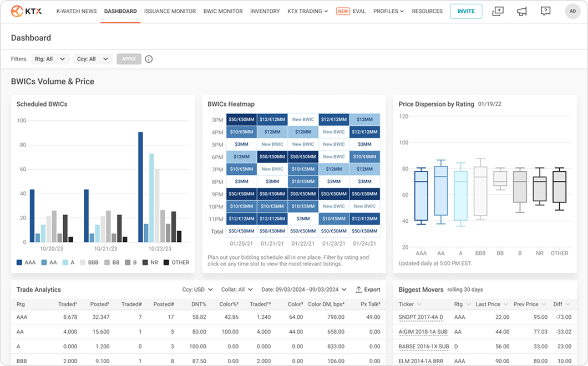Switch to the Issuance Monitor tab

[x=170, y=11]
